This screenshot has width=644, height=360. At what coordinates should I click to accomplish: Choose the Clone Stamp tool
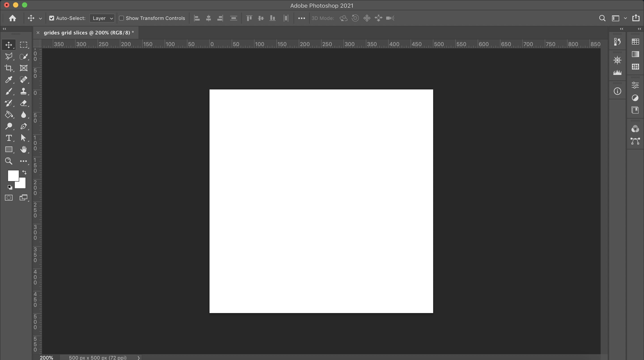(x=23, y=91)
